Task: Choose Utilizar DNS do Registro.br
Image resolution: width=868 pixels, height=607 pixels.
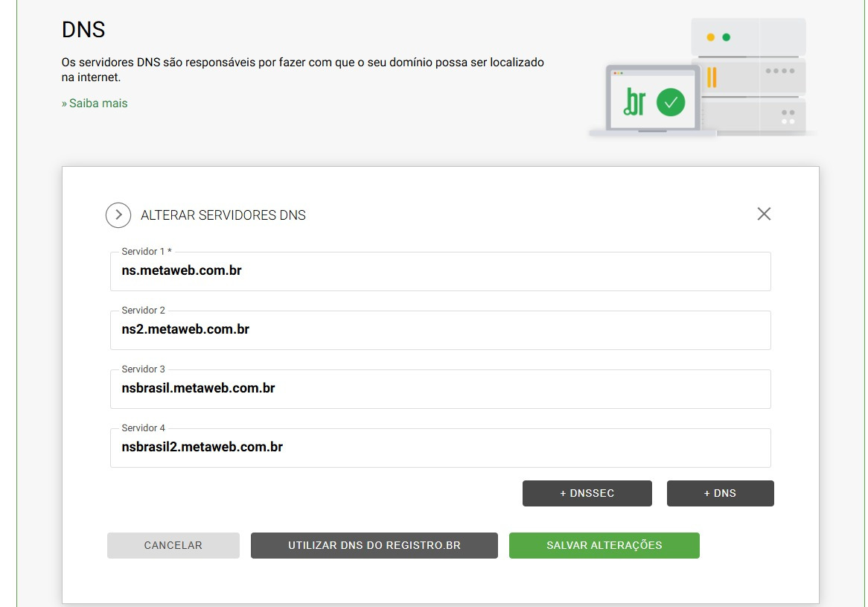Action: click(x=374, y=545)
